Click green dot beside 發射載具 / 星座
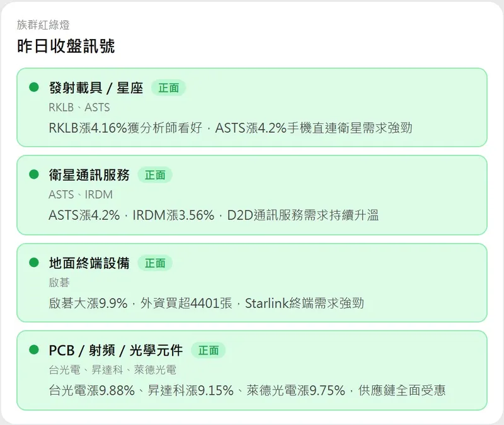Image resolution: width=504 pixels, height=425 pixels. pyautogui.click(x=34, y=88)
